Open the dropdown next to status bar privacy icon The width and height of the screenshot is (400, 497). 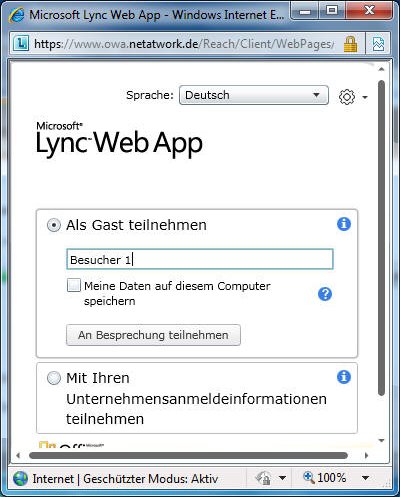click(x=282, y=478)
